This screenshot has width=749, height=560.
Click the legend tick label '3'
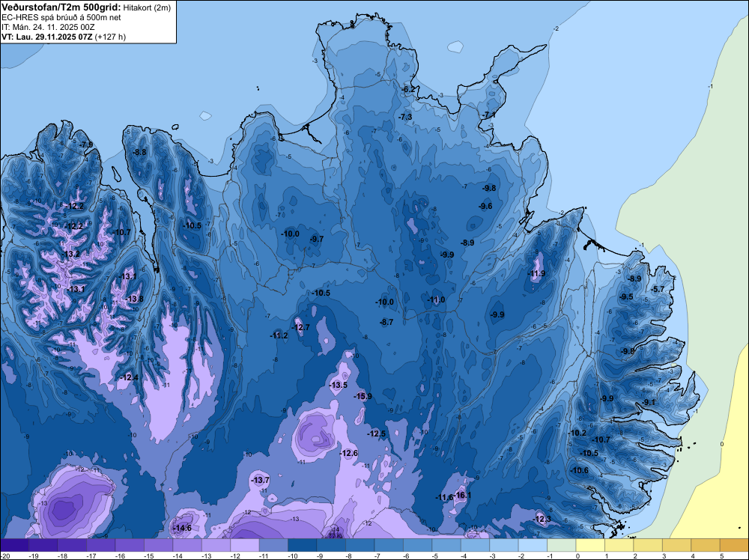point(664,556)
